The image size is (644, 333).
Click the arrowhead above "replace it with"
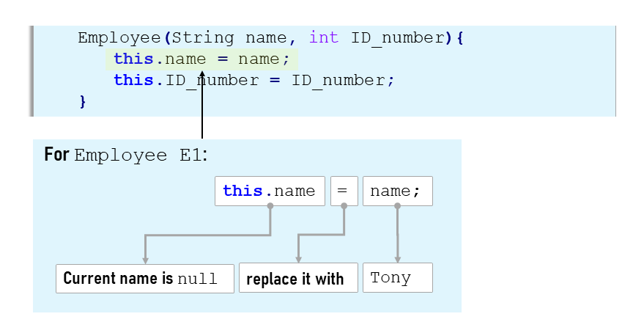click(x=298, y=258)
